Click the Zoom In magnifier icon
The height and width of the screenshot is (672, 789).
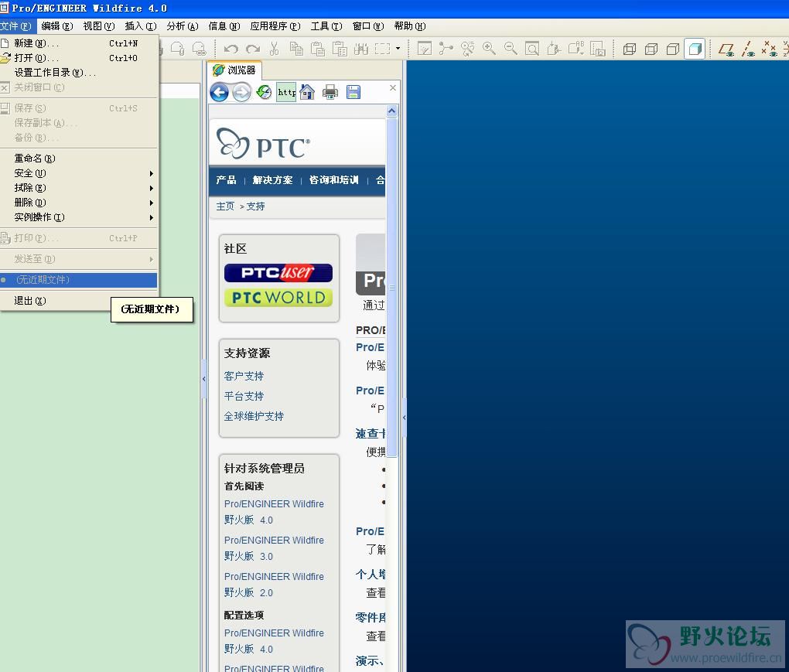[489, 49]
